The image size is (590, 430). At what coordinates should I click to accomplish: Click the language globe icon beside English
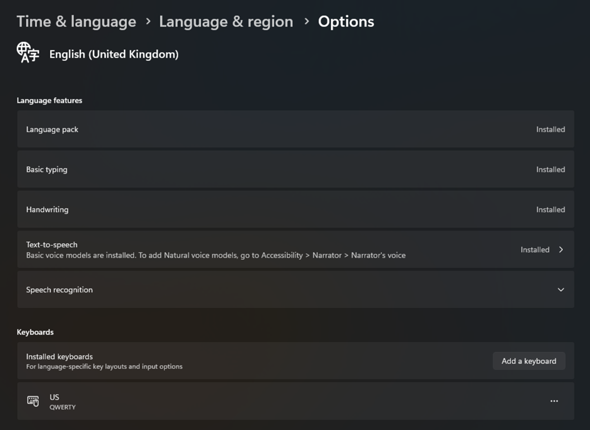(x=27, y=53)
